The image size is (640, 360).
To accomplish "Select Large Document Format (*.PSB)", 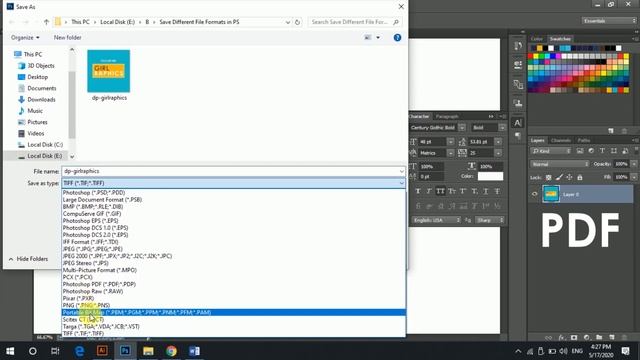I will 234,200.
